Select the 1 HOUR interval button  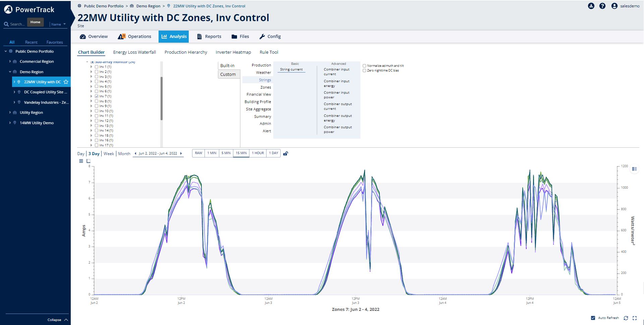pos(258,153)
